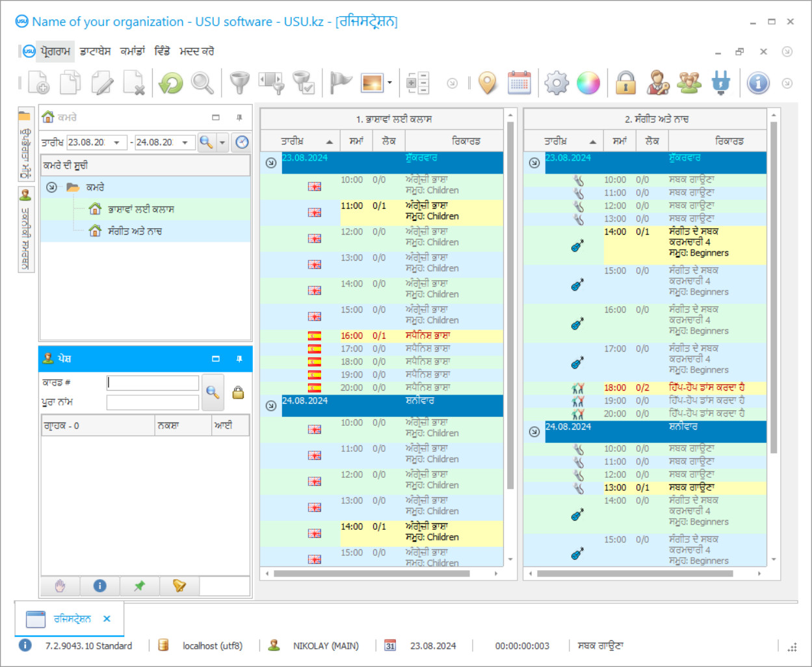Click the flag toolbar icon
The image size is (812, 667).
point(340,83)
